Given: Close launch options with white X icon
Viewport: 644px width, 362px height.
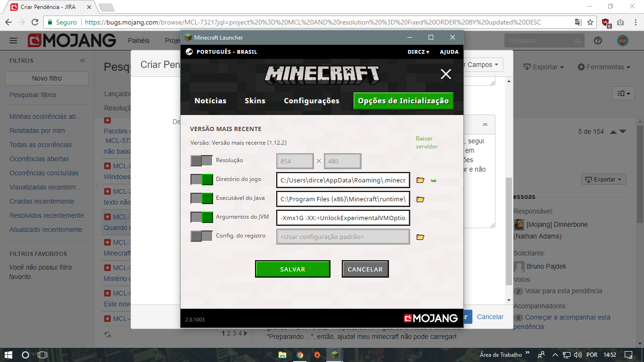Looking at the screenshot, I should point(446,74).
